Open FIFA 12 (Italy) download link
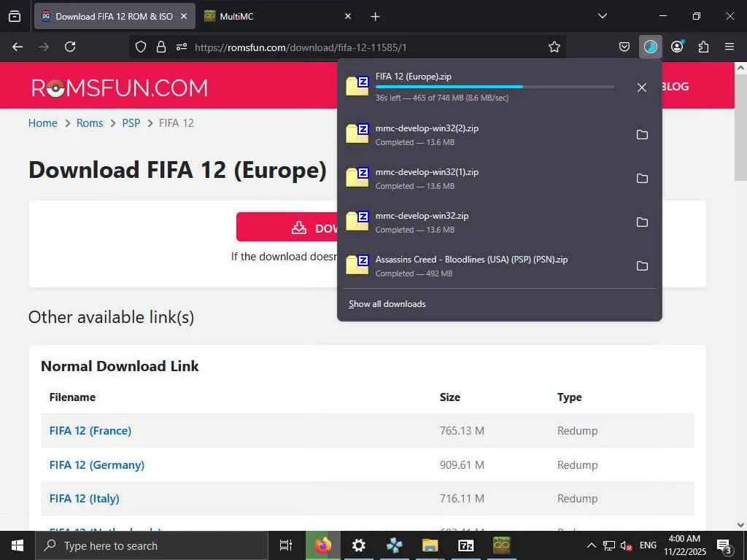This screenshot has height=560, width=747. pyautogui.click(x=85, y=499)
